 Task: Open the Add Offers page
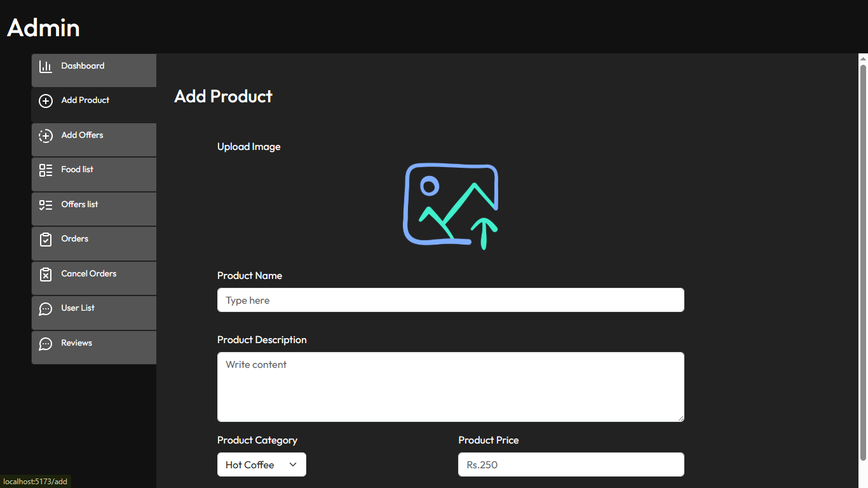click(x=94, y=140)
